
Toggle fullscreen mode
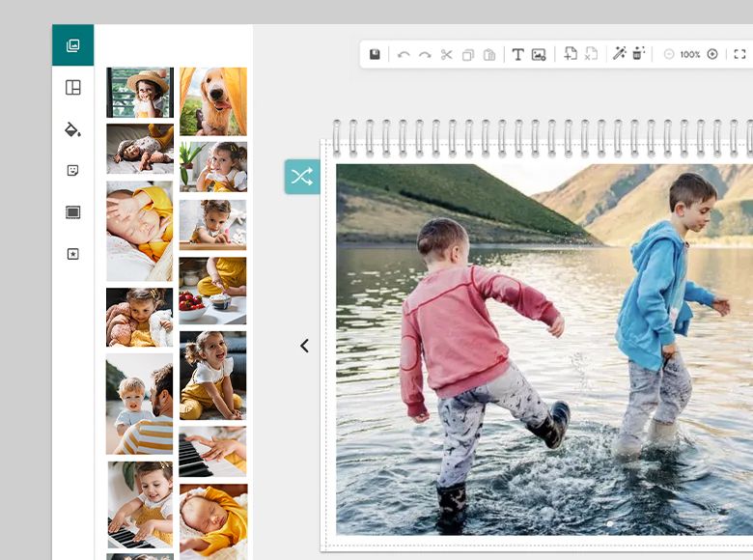(739, 55)
